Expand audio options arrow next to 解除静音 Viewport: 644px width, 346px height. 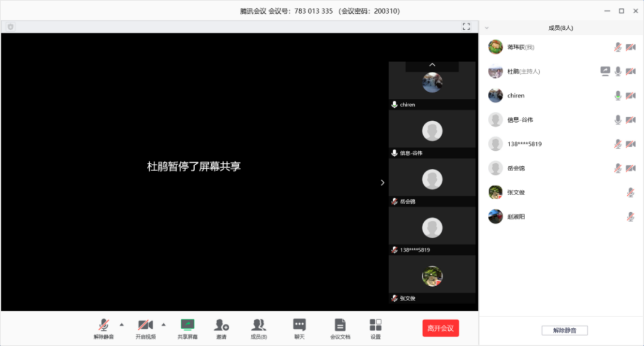click(121, 324)
